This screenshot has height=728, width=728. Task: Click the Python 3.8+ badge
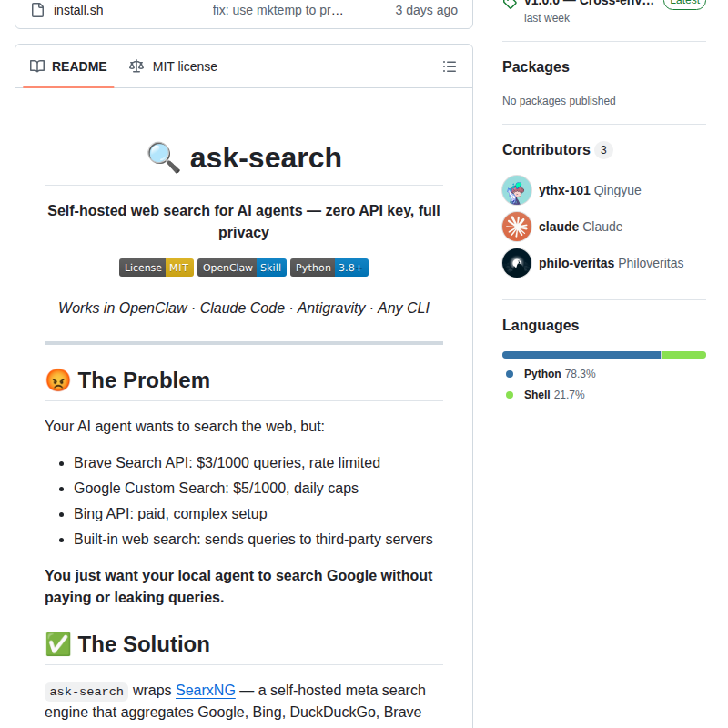pos(329,268)
